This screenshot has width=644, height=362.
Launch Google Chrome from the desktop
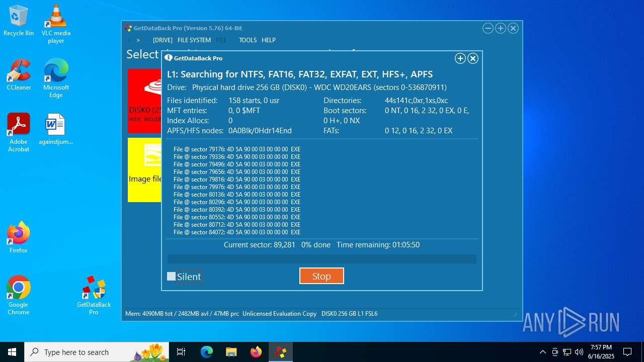point(19,296)
